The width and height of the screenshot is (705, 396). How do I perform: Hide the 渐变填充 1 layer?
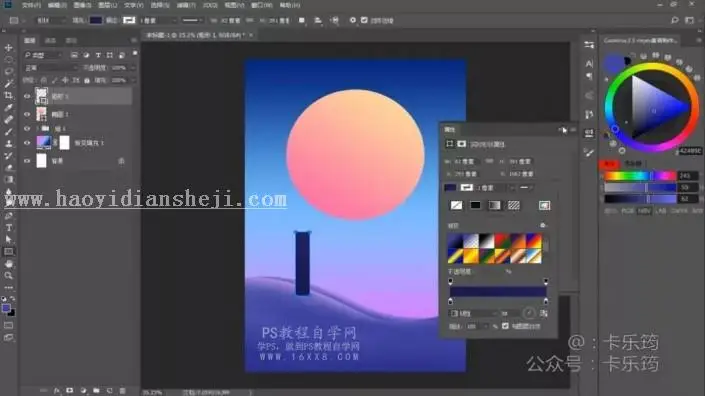[x=27, y=143]
